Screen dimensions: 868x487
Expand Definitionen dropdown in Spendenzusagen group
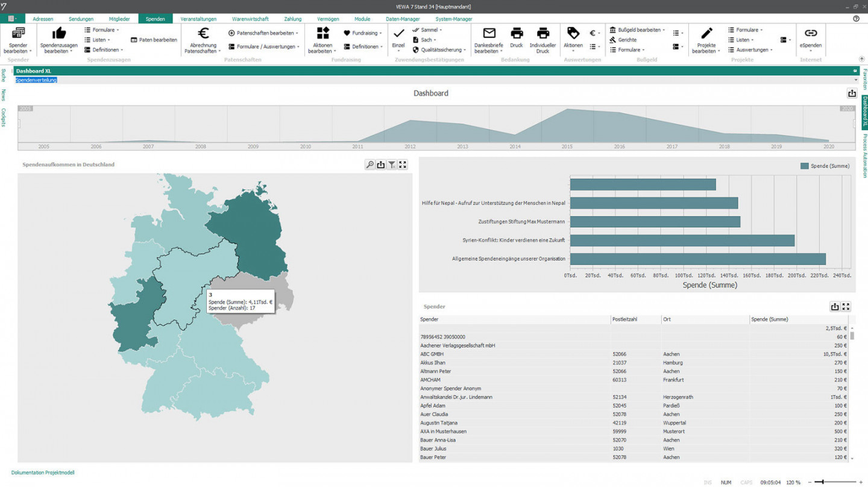click(104, 50)
